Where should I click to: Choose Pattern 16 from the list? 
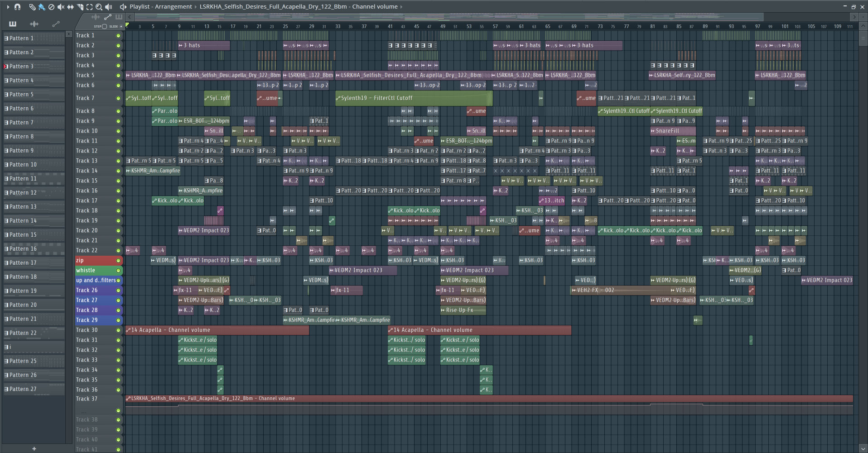pos(34,249)
